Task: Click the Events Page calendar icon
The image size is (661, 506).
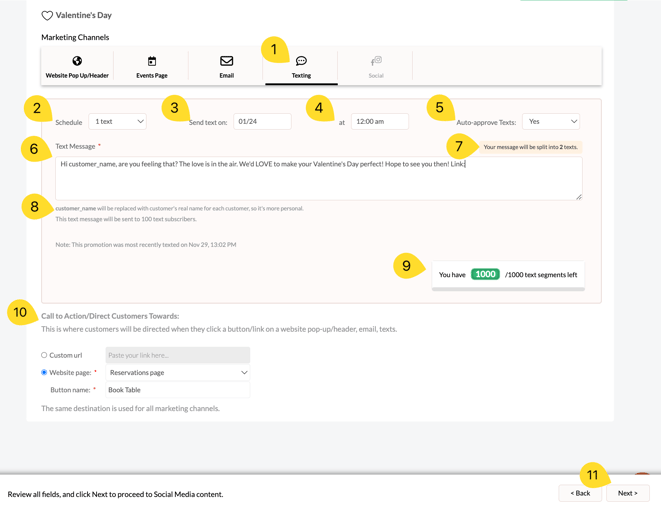Action: 152,61
